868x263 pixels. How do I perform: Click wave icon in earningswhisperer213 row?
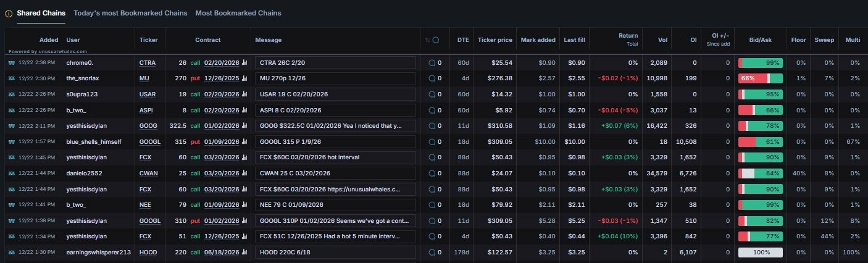11,253
